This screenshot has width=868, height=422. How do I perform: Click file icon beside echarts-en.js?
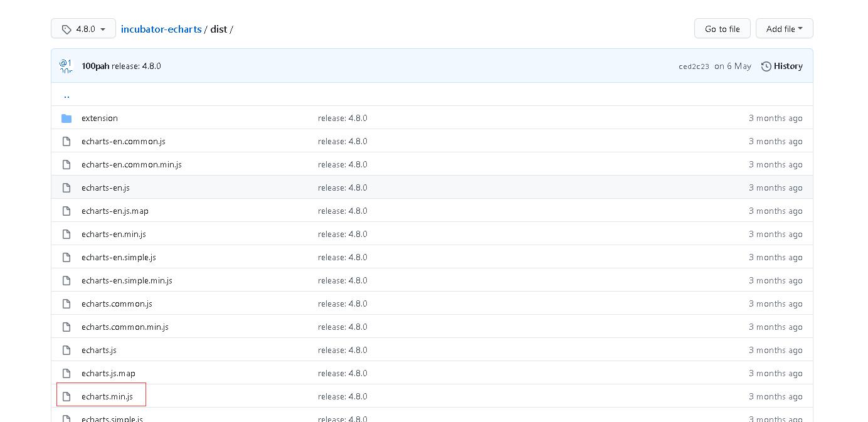(x=66, y=187)
